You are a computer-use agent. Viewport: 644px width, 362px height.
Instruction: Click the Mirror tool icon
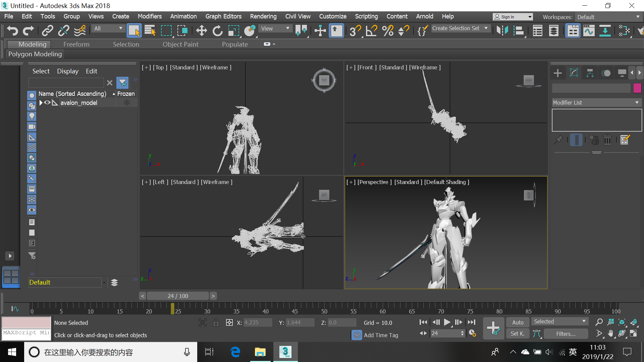coord(502,31)
